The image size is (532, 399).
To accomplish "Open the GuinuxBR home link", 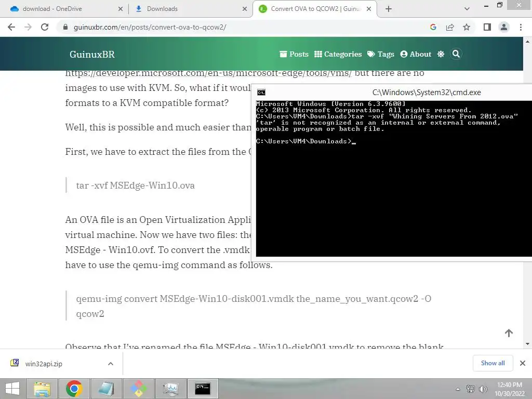I will point(92,54).
